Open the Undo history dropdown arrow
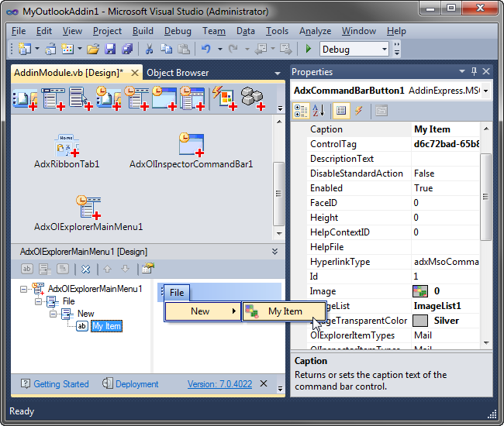The image size is (504, 426). [x=220, y=49]
